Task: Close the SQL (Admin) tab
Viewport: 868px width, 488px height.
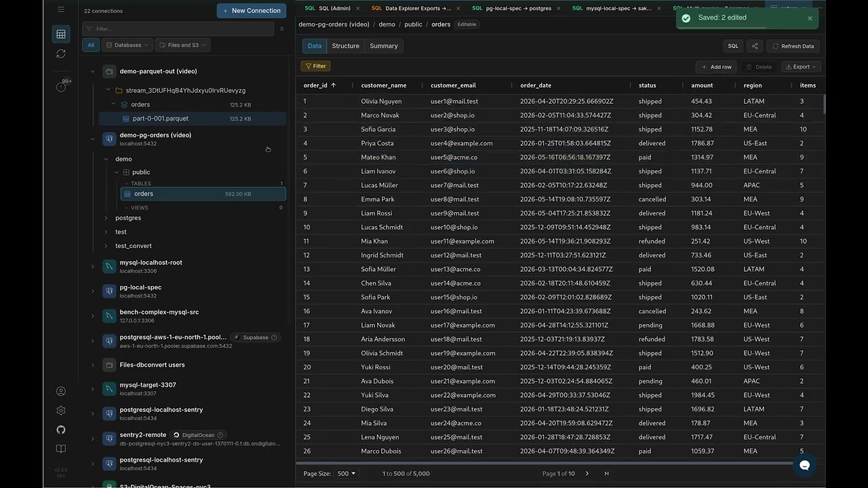Action: [357, 8]
